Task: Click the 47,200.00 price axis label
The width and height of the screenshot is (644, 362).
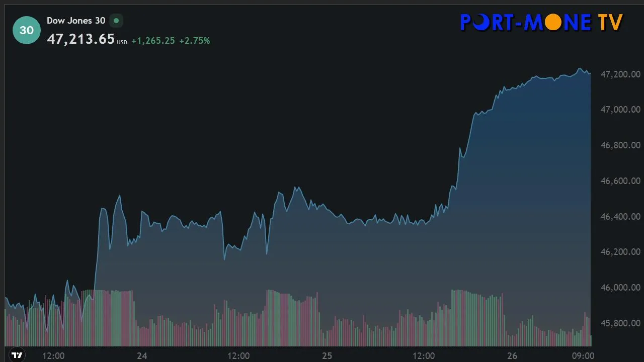Action: click(621, 74)
